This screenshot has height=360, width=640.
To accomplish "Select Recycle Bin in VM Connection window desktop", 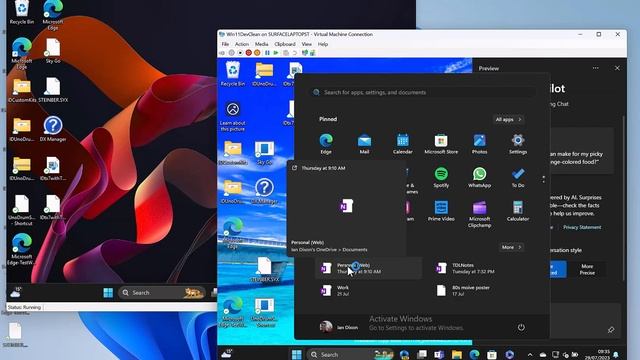I will (x=232, y=73).
